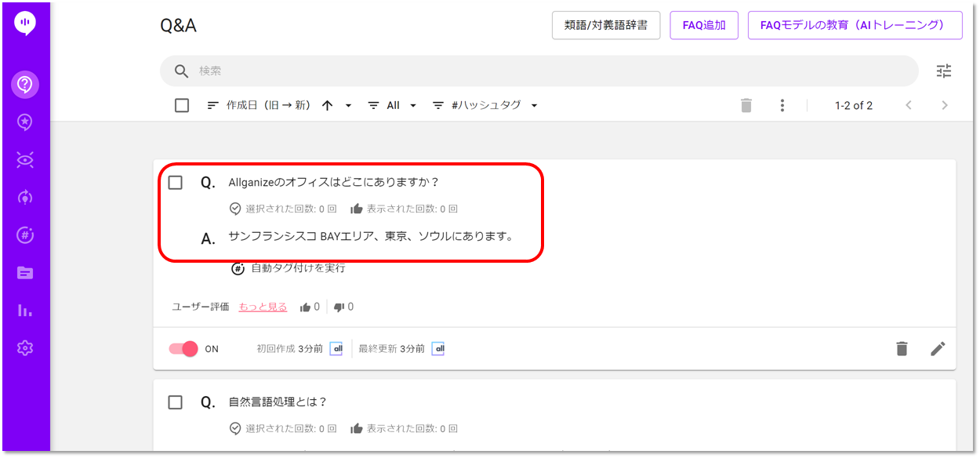Check the 自然言語処理とは？ question checkbox
980x458 pixels.
(x=176, y=402)
